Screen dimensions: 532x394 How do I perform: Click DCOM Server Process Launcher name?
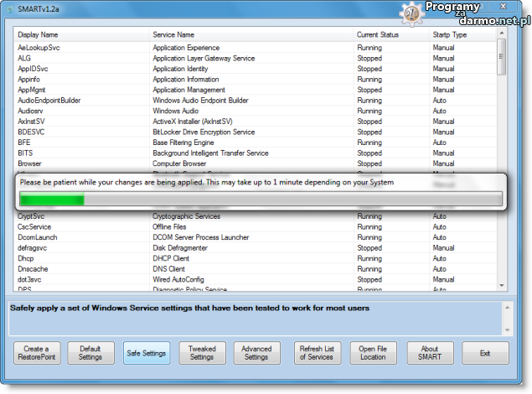click(x=200, y=237)
